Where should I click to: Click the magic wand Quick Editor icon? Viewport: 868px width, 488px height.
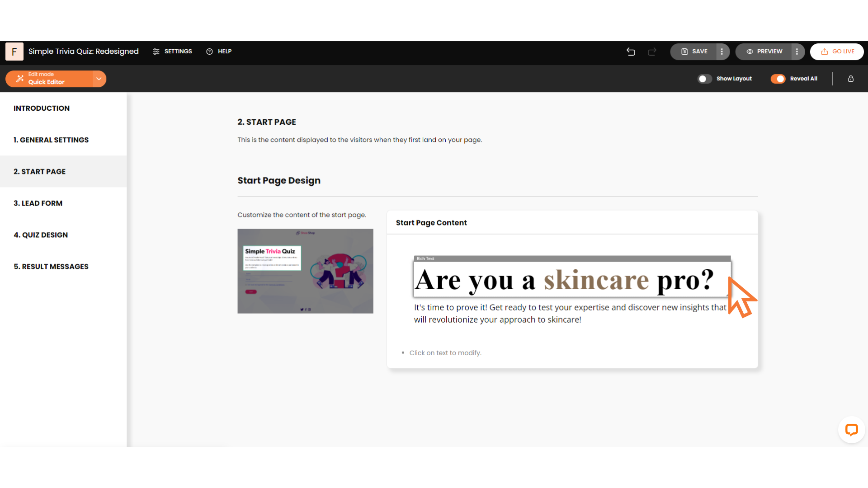tap(20, 79)
